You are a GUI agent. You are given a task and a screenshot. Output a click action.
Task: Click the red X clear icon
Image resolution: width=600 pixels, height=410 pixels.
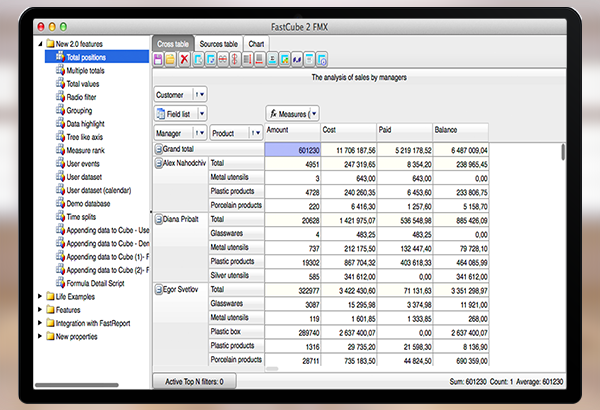[x=184, y=61]
